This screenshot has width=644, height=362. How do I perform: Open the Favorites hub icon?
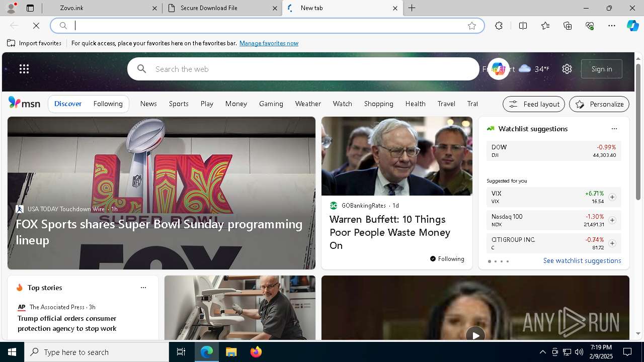coord(545,26)
